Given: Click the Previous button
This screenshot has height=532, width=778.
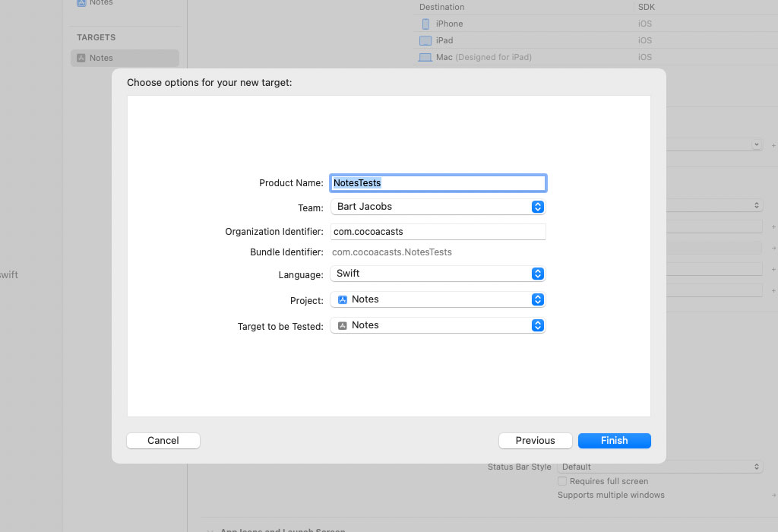Looking at the screenshot, I should coord(535,441).
